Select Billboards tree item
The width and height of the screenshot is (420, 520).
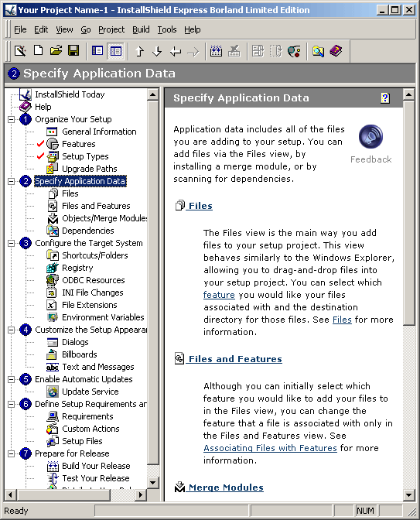point(80,354)
